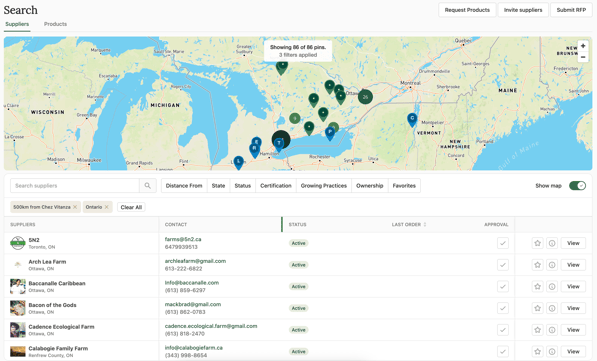Click the Invite suppliers button
597x361 pixels.
(523, 10)
